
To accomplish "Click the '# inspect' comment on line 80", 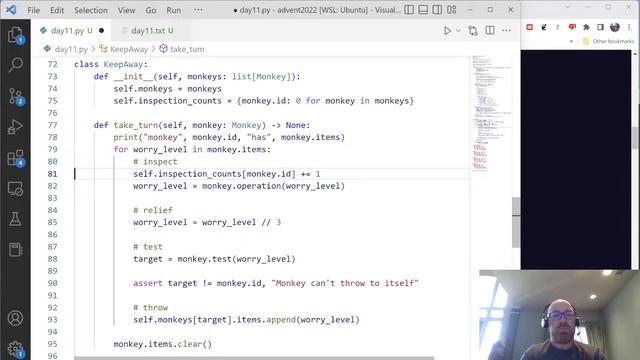I will (x=155, y=162).
